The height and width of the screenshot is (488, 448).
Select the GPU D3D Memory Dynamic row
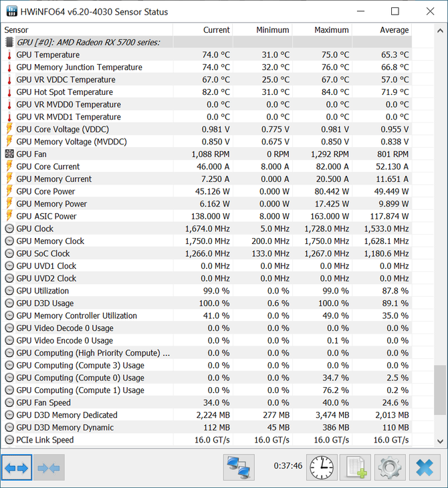(207, 427)
